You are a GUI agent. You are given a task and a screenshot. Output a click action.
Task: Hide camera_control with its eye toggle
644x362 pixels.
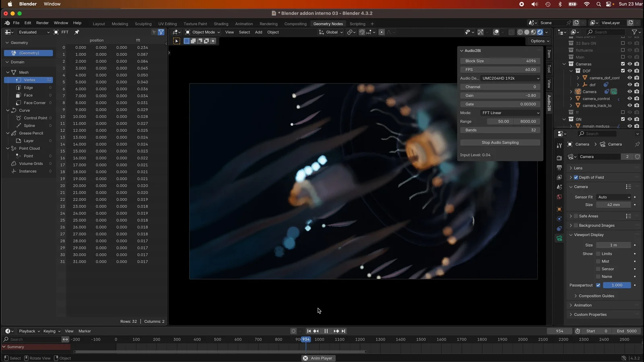tap(630, 99)
